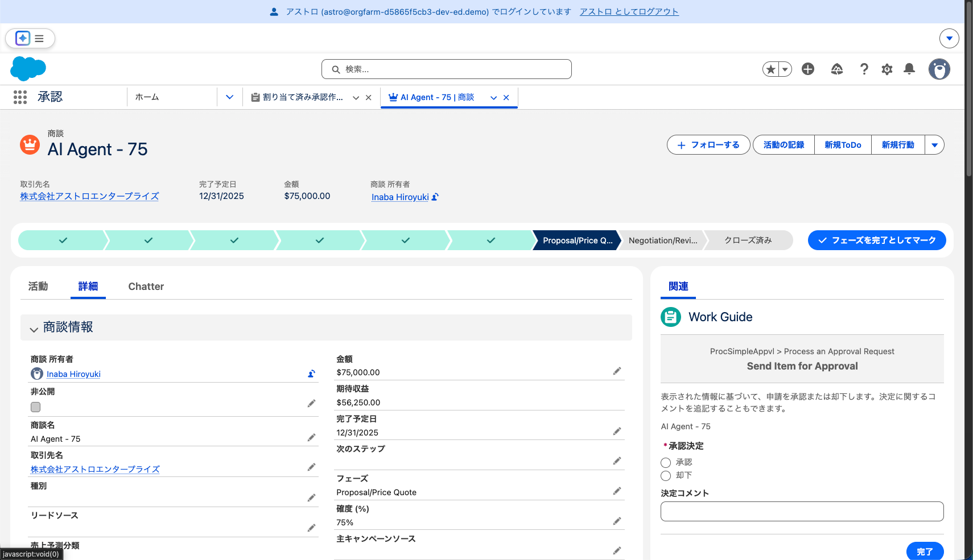
Task: Open the favorites list dropdown arrow
Action: pos(785,69)
